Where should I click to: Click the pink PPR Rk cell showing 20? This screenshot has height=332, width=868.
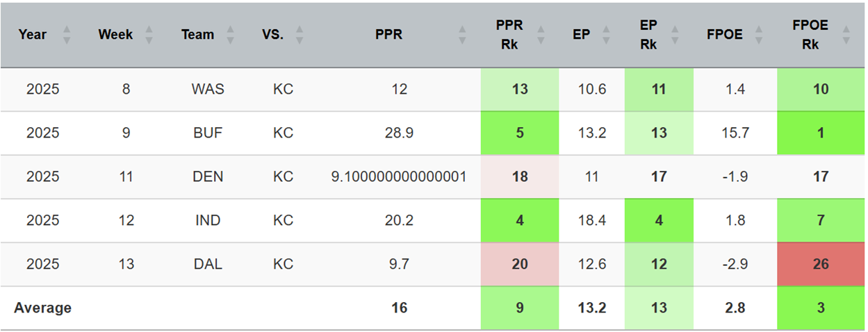point(519,264)
